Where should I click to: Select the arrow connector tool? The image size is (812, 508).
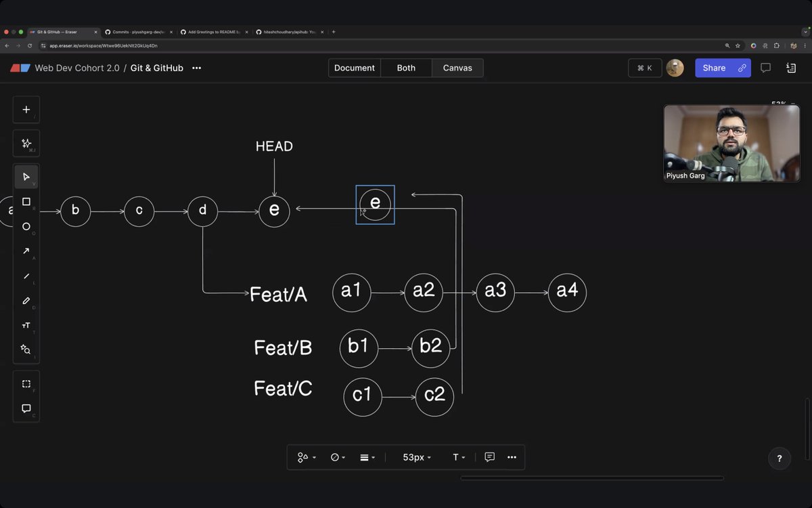26,251
